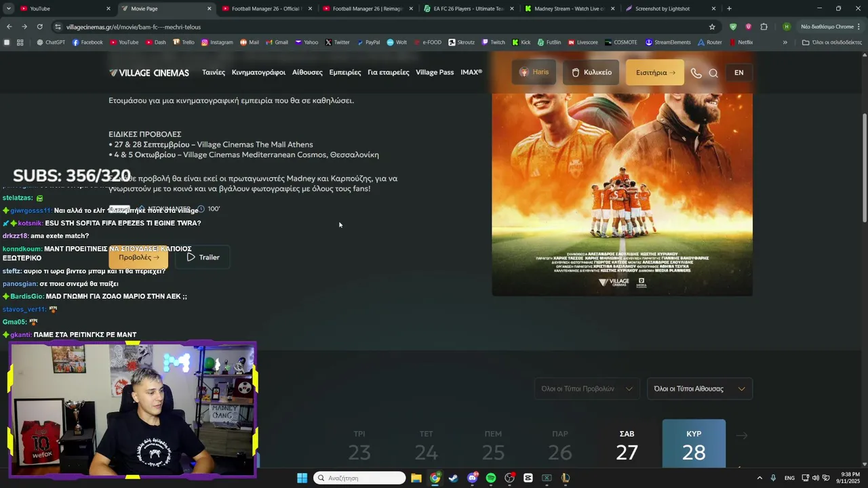Go back using the browser back arrow
Image resolution: width=868 pixels, height=488 pixels.
(x=9, y=26)
